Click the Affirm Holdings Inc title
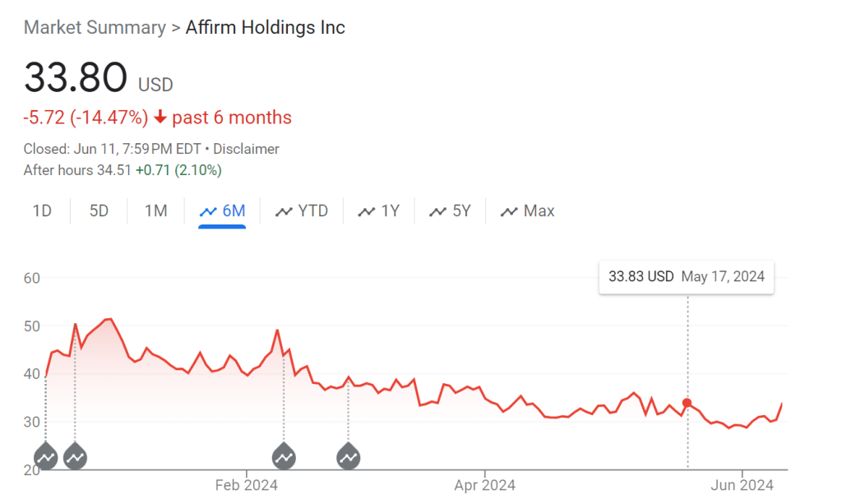Image resolution: width=842 pixels, height=504 pixels. 265,27
